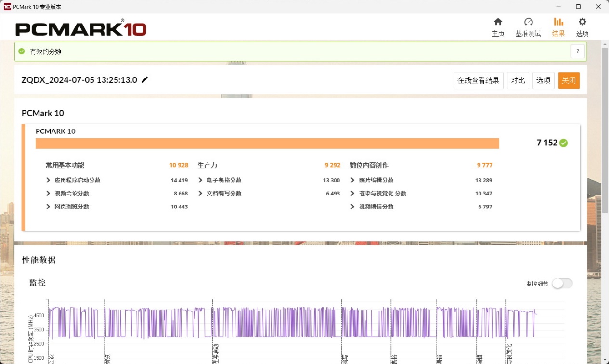609x364 pixels.
Task: Select the Results (结果) bar chart icon
Action: [x=558, y=22]
